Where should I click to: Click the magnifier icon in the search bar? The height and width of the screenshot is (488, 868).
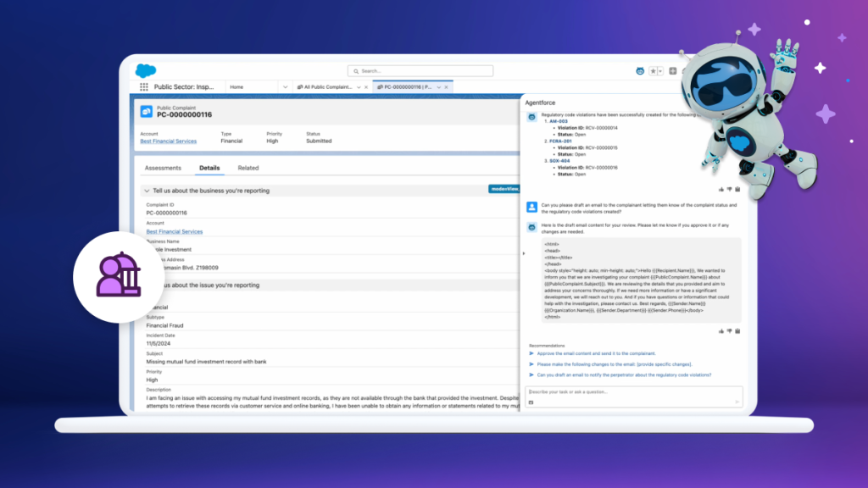(355, 70)
